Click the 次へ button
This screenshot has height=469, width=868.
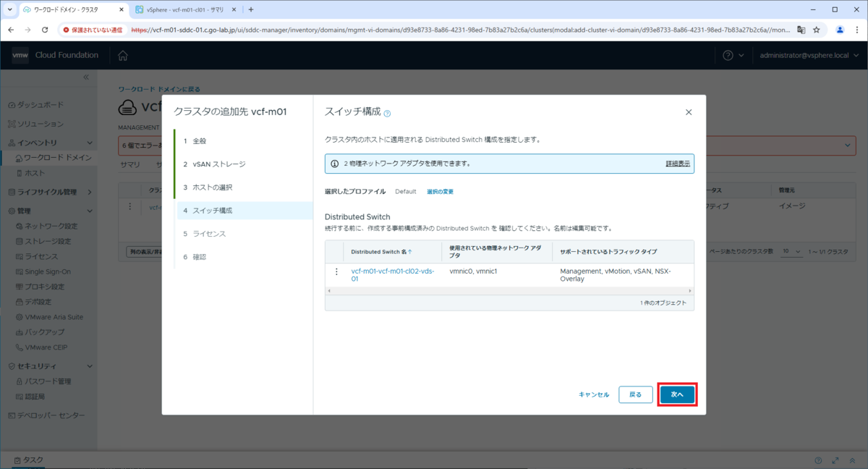pos(677,394)
